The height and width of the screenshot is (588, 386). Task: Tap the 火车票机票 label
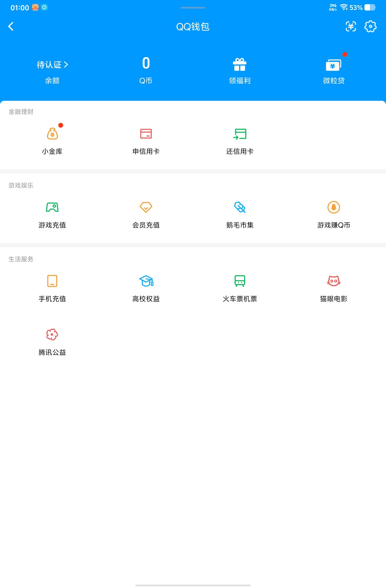point(240,299)
